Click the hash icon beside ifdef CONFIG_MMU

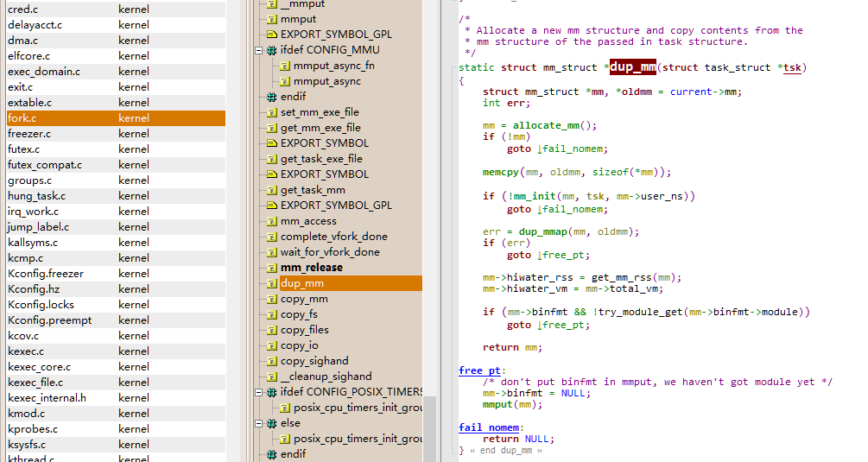271,50
